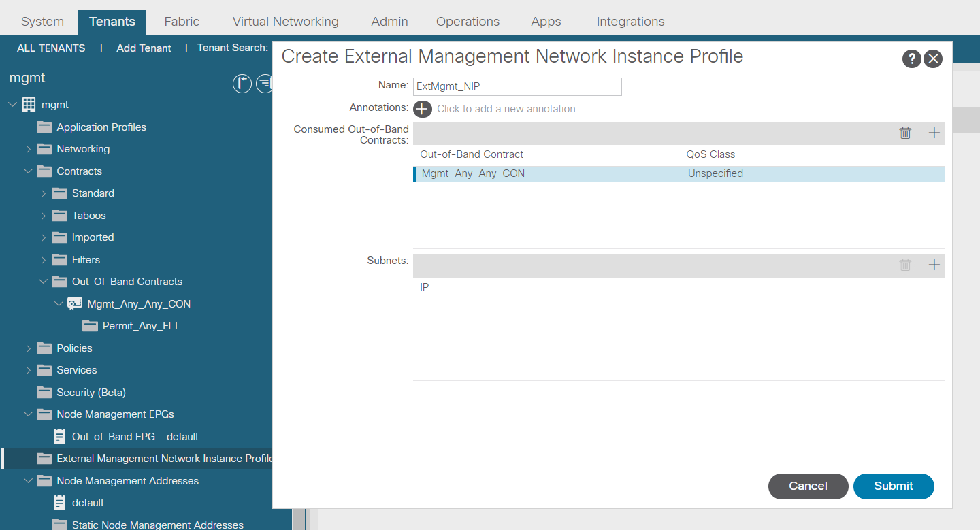Expand the Taboos folder
Image resolution: width=980 pixels, height=530 pixels.
tap(44, 216)
